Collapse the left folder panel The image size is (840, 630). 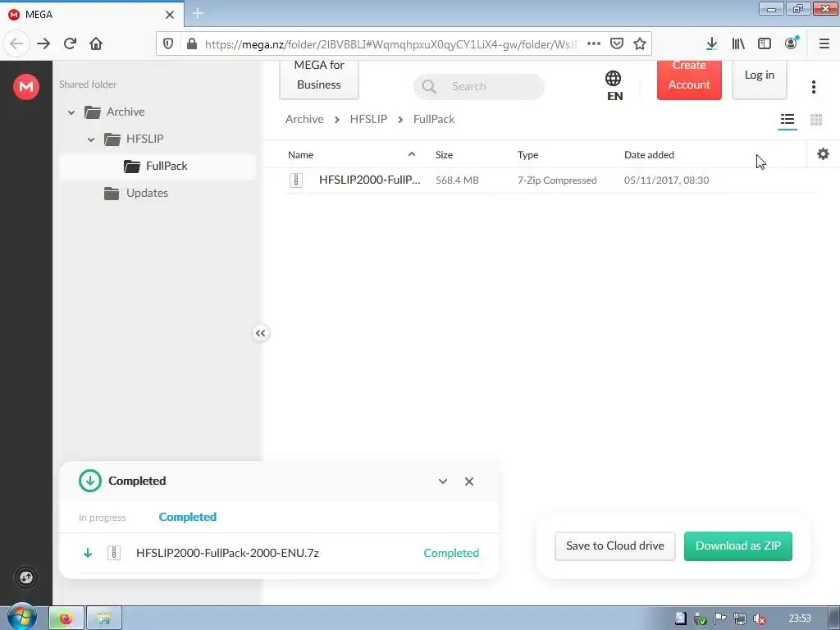(260, 333)
